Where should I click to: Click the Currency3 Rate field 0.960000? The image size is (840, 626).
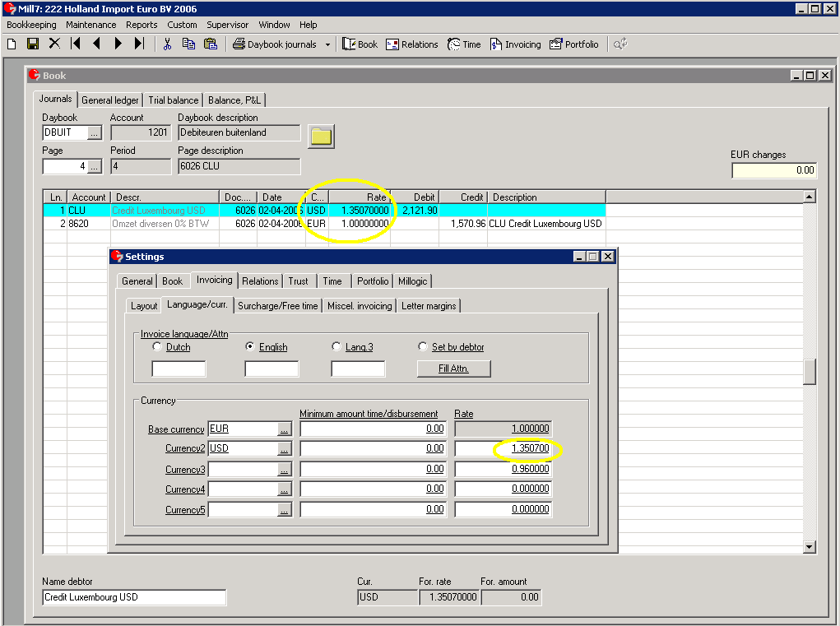[x=503, y=469]
